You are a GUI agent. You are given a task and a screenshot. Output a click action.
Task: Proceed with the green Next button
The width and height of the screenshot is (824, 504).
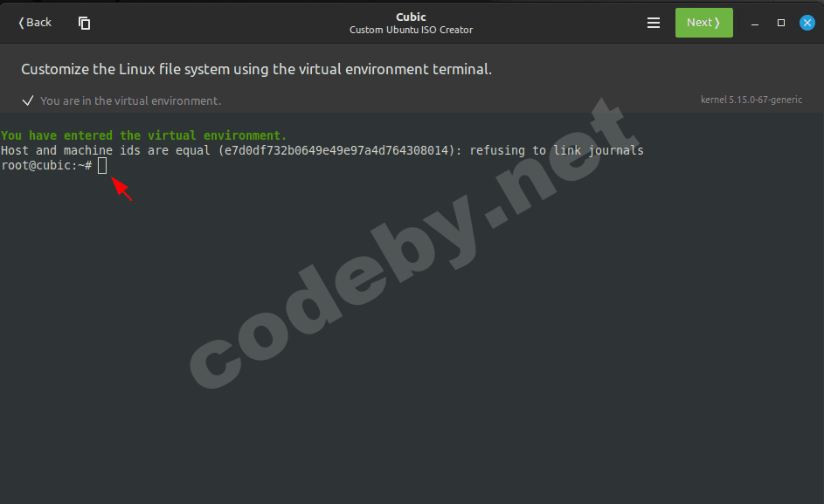703,23
